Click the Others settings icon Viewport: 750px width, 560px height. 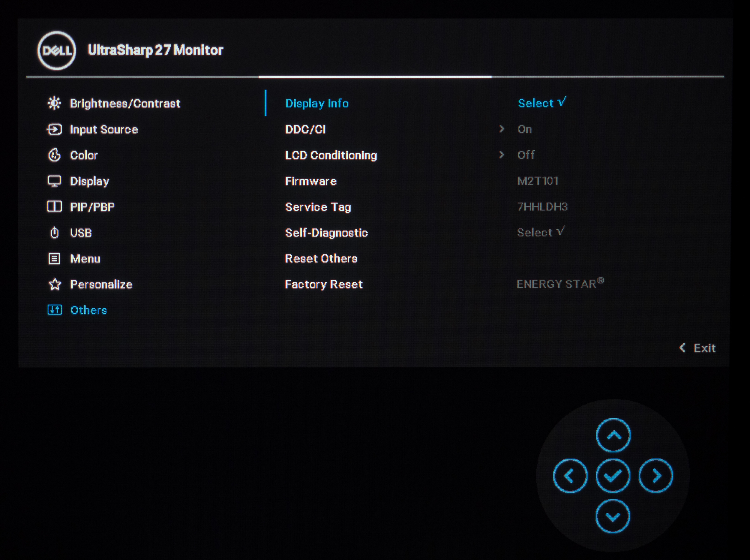coord(55,310)
